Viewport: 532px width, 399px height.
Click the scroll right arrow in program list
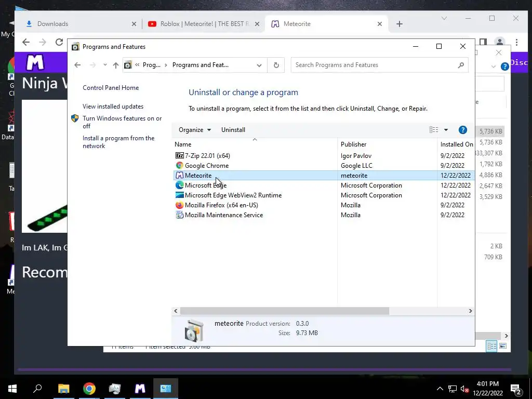click(x=470, y=311)
